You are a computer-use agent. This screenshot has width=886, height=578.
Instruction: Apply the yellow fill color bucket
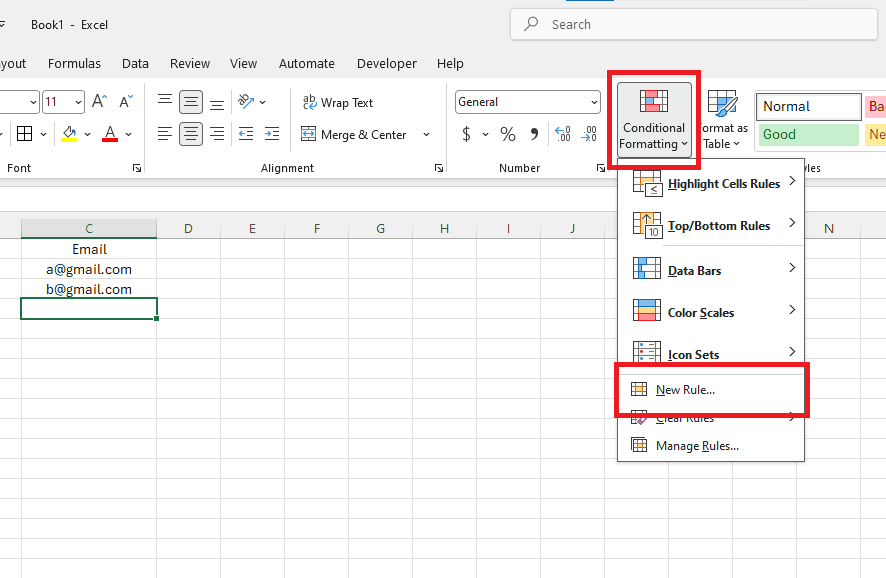pyautogui.click(x=70, y=134)
